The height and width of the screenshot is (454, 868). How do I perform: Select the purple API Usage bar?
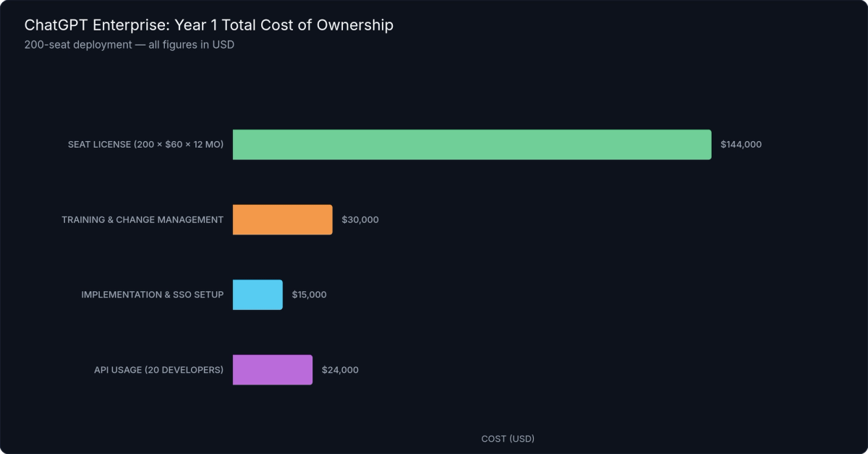point(272,369)
